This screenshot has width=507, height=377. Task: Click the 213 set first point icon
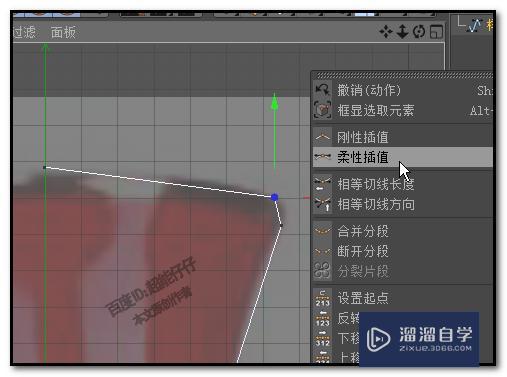[322, 298]
